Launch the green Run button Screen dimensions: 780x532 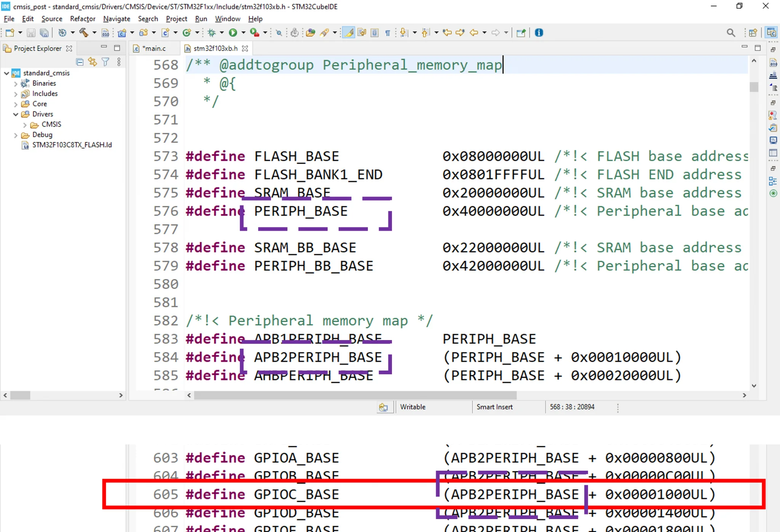coord(233,33)
